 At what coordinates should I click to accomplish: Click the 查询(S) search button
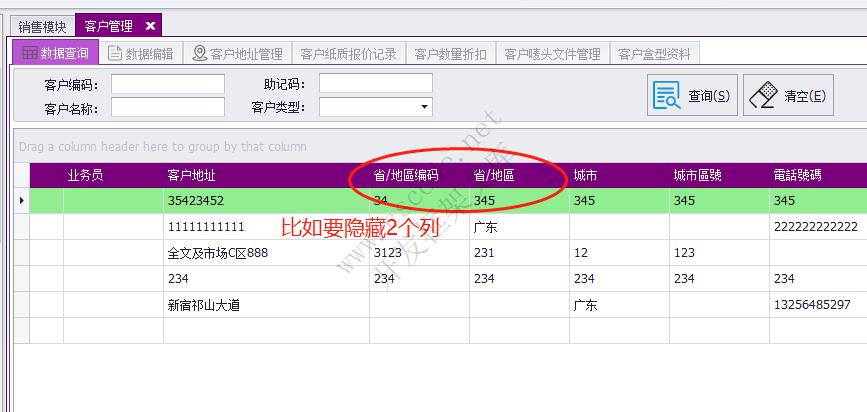(693, 96)
